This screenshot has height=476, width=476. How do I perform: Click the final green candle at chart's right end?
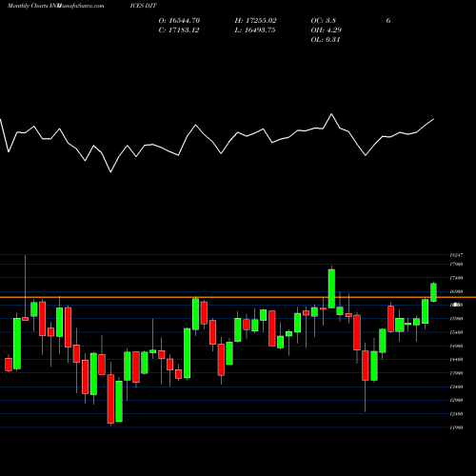(x=433, y=292)
